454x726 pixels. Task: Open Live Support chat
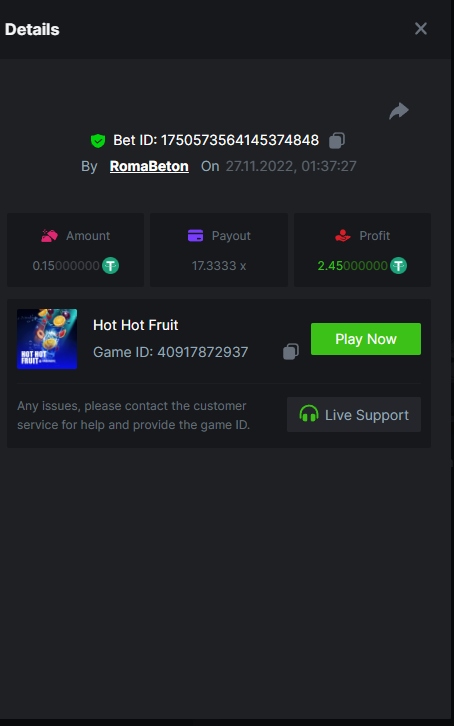(x=354, y=414)
